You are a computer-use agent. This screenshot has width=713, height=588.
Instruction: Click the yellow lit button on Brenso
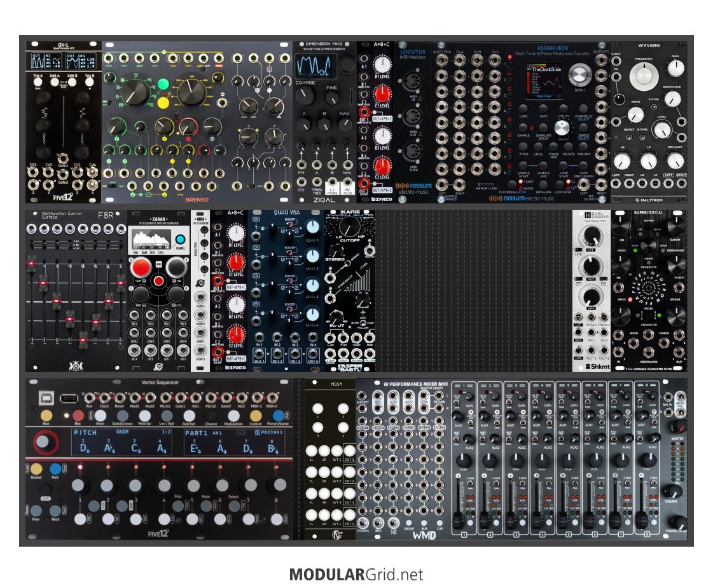[163, 103]
